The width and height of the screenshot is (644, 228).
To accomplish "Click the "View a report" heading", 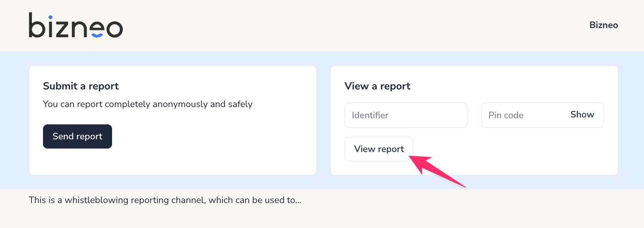I will (377, 86).
